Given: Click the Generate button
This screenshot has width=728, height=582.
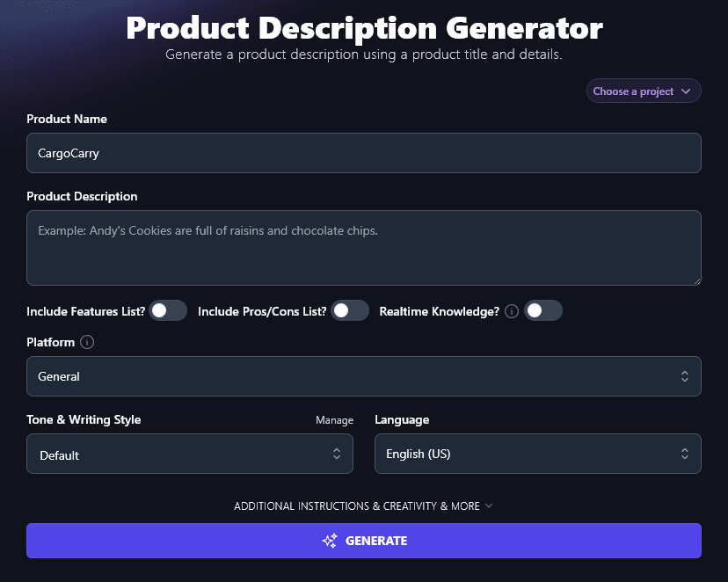Looking at the screenshot, I should [364, 541].
